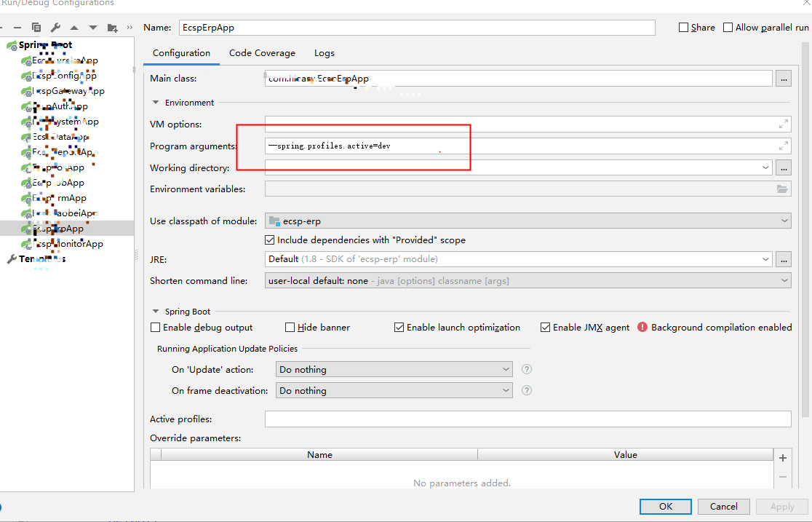Image resolution: width=812 pixels, height=522 pixels.
Task: Browse for a different main class
Action: (x=783, y=78)
